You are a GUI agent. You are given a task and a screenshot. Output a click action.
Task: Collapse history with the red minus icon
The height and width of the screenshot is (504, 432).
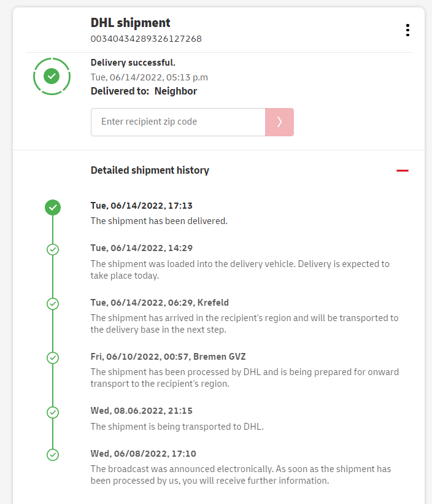pos(403,171)
